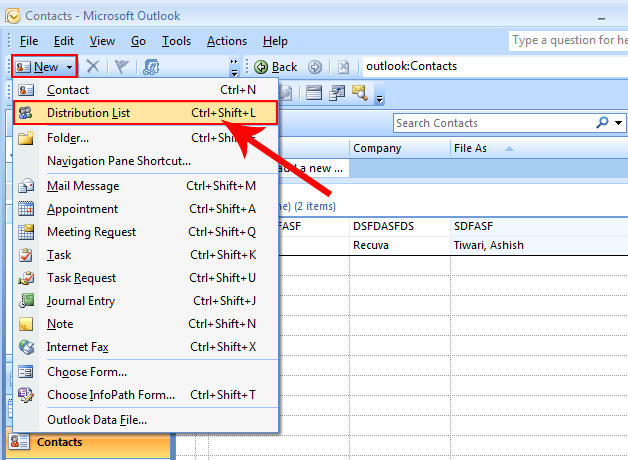The height and width of the screenshot is (460, 628).
Task: Choose the Choose Form... entry
Action: point(146,372)
